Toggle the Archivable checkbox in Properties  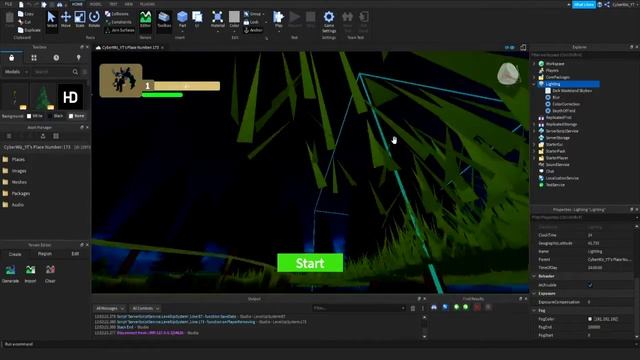[x=590, y=285]
